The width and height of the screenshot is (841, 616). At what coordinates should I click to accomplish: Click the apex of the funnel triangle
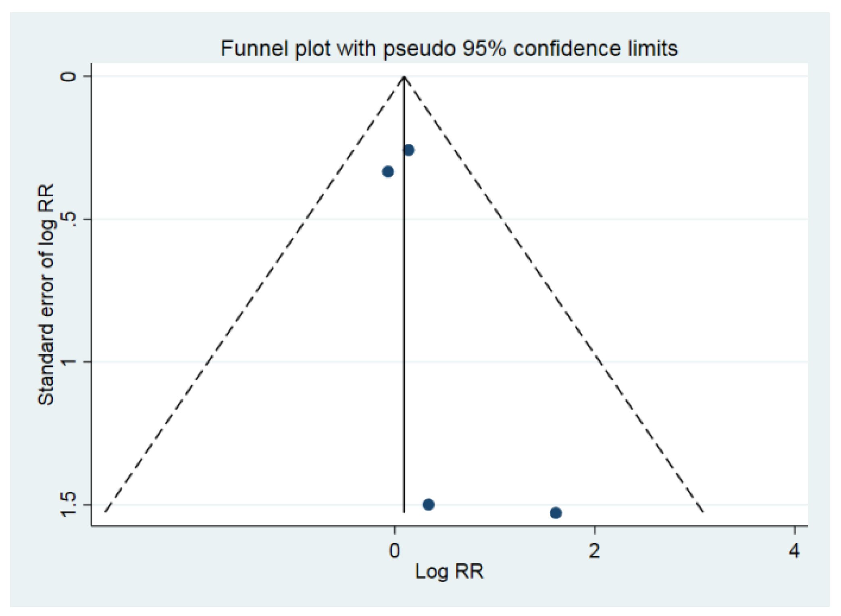tap(404, 77)
